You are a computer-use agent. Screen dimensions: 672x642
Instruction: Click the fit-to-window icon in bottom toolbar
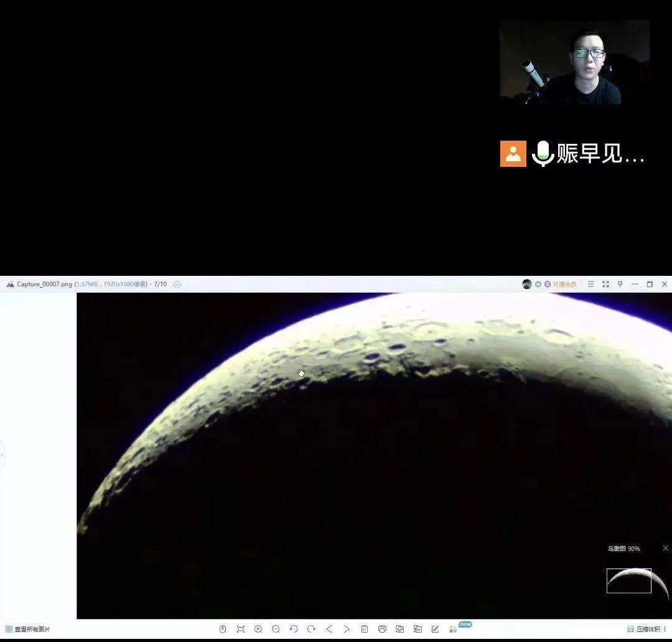point(240,629)
